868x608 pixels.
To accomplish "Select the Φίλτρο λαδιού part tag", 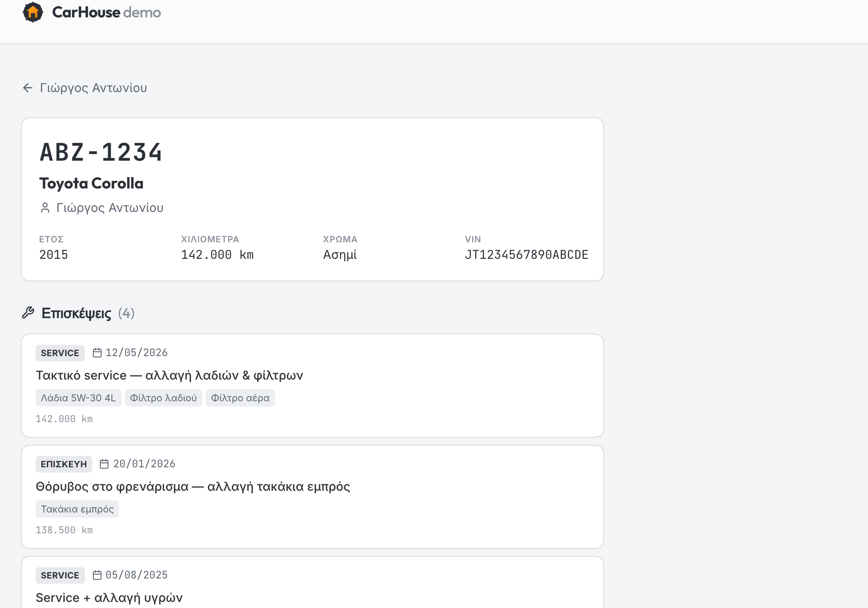I will pyautogui.click(x=164, y=398).
